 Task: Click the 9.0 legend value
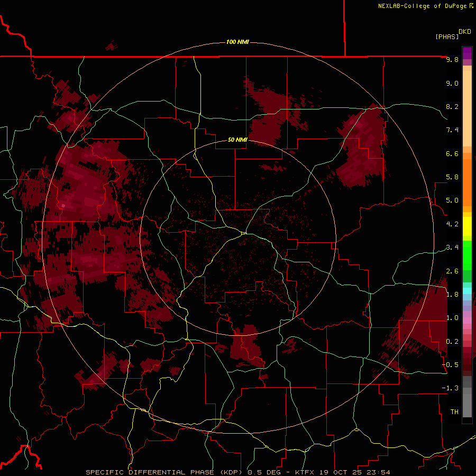tap(452, 83)
